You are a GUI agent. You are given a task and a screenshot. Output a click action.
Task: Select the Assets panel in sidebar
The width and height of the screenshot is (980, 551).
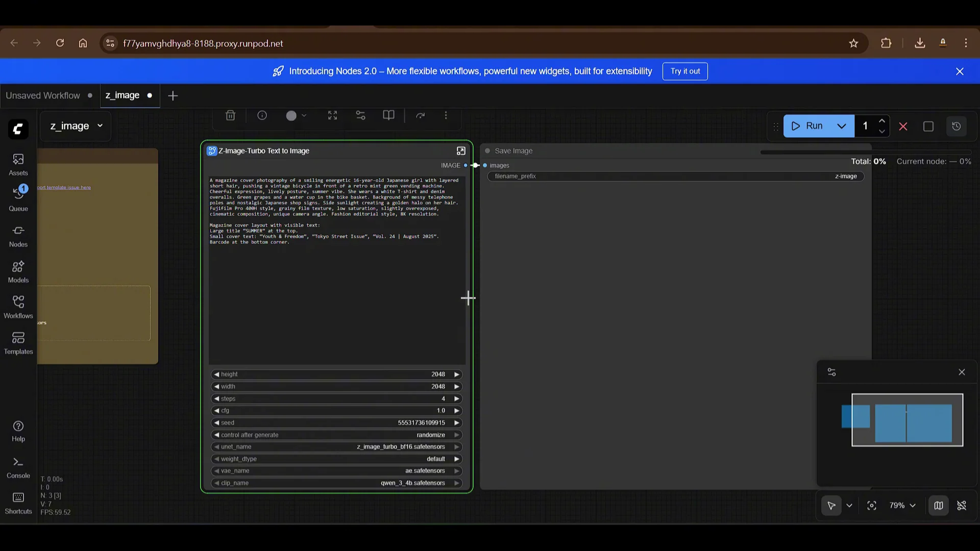[18, 164]
